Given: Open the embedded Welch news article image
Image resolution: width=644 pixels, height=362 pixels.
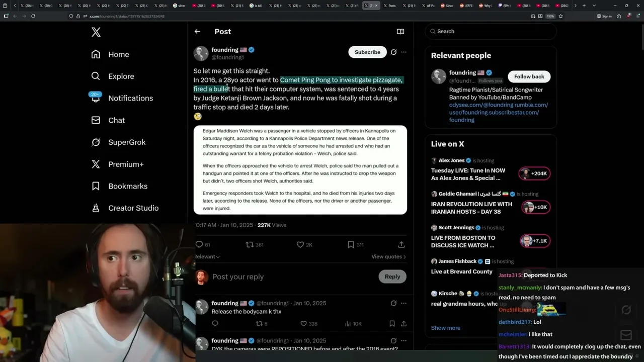Looking at the screenshot, I should pos(300,170).
